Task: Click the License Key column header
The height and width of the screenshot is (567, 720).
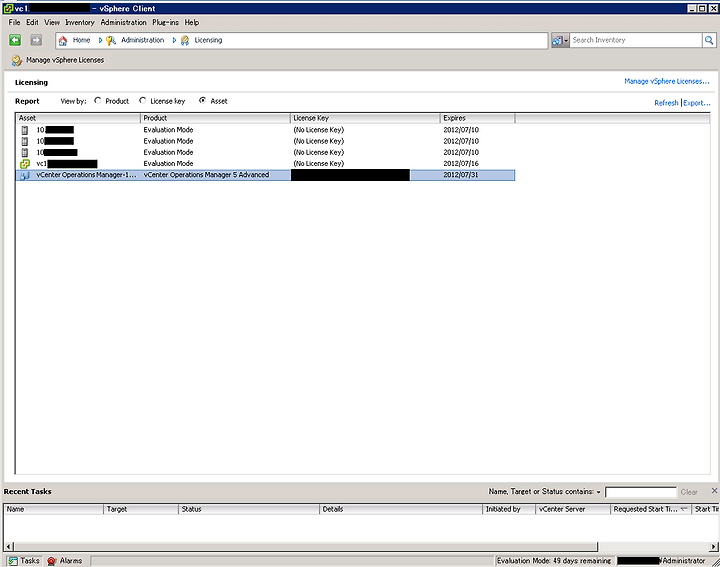Action: click(x=366, y=118)
